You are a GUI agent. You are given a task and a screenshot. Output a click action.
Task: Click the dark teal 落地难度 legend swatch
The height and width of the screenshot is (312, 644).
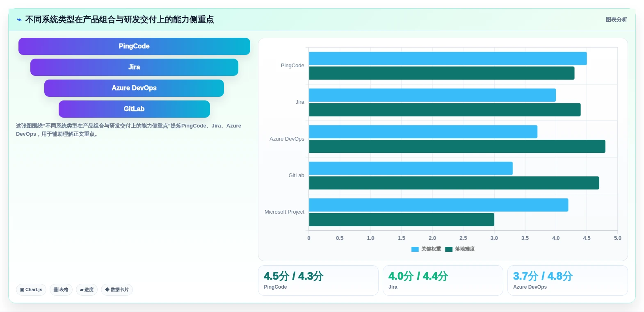(449, 249)
